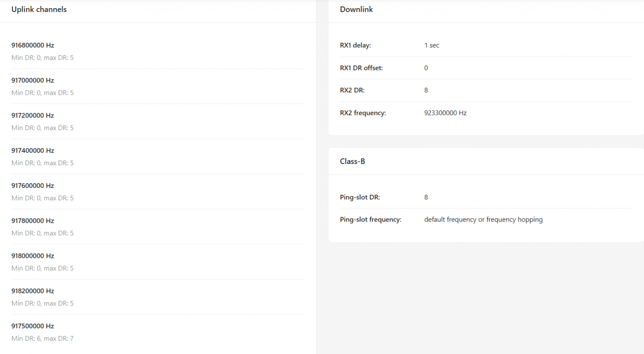The image size is (644, 354).
Task: Click the Min DR: 6, max DR: 7 text
Action: tap(43, 339)
